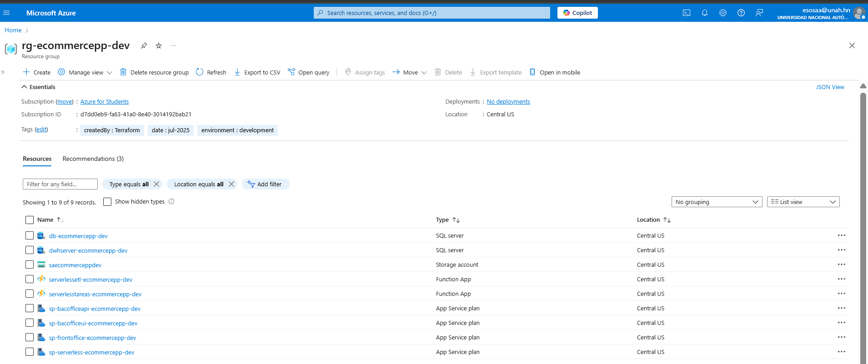Open Cloud Shell from the top bar
868x364 pixels.
(687, 13)
